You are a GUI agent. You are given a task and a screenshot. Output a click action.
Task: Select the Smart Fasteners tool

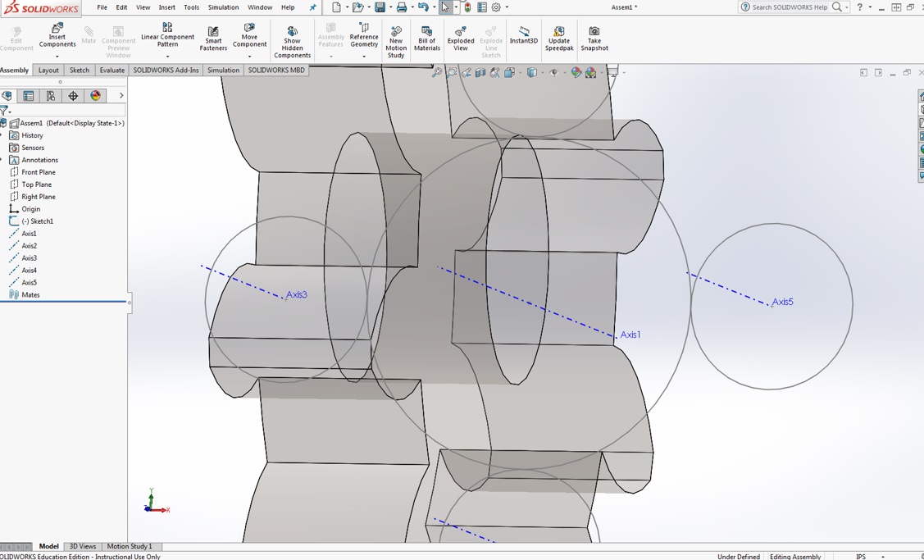tap(213, 39)
